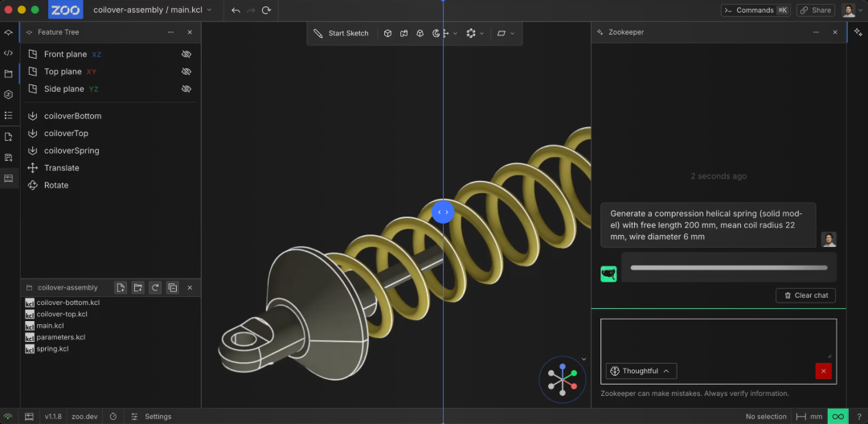Click the green infinity icon in status bar
This screenshot has height=424, width=868.
(x=838, y=416)
